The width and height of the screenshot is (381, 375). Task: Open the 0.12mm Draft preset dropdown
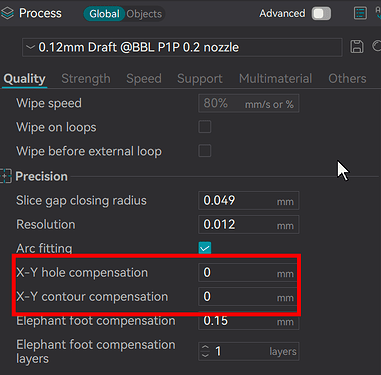182,47
